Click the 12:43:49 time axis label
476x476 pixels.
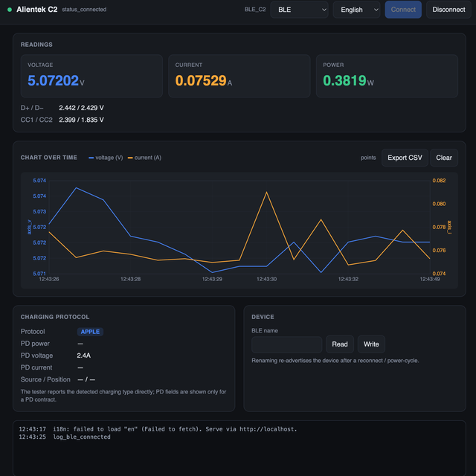430,279
